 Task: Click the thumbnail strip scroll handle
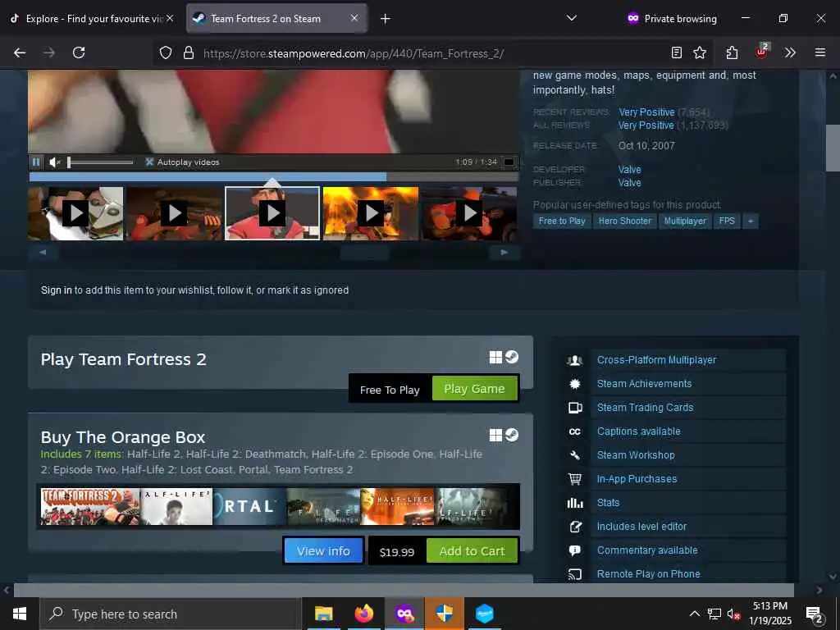[365, 253]
